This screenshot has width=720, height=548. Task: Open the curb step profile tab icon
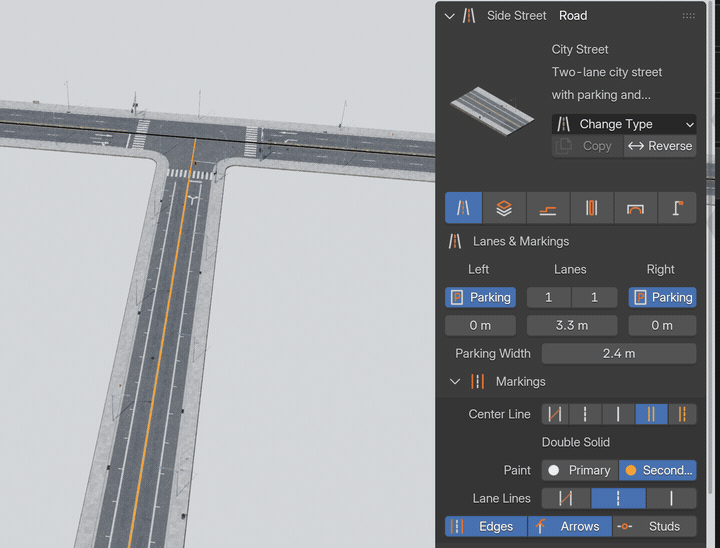click(548, 208)
